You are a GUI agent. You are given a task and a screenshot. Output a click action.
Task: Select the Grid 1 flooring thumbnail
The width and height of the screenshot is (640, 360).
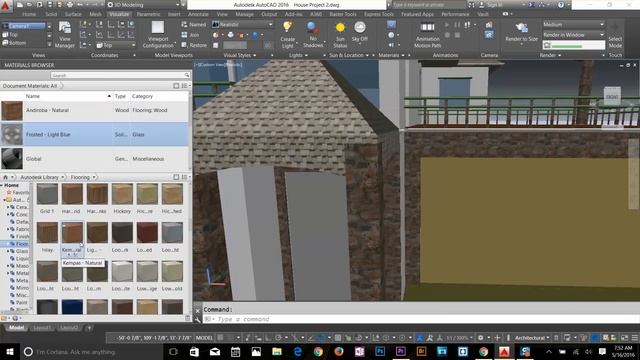coord(47,194)
